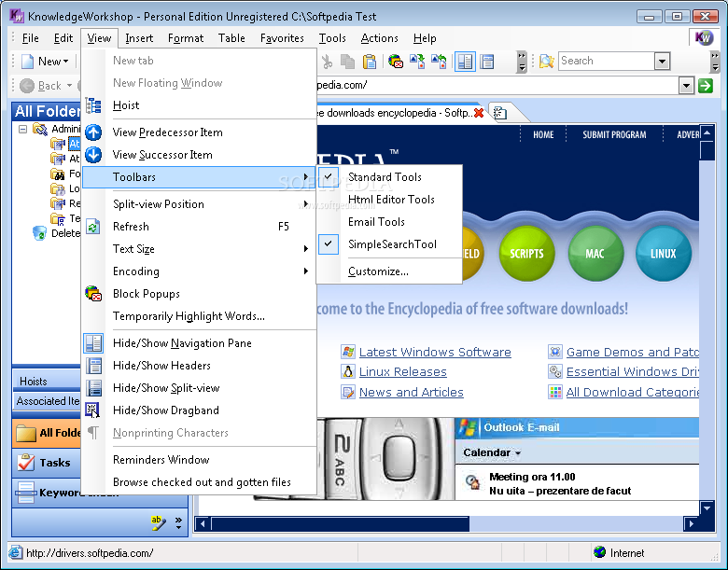This screenshot has width=728, height=570.
Task: Open the Latest Windows Software link
Action: click(x=435, y=353)
